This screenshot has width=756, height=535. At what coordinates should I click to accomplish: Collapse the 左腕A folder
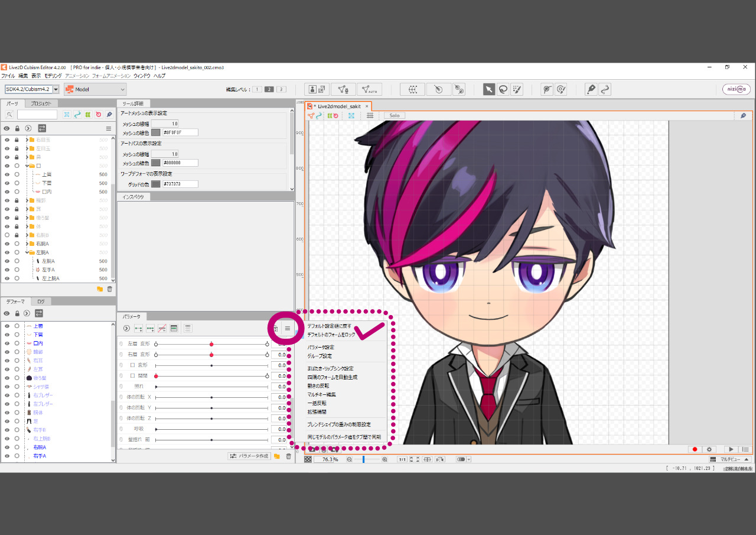pyautogui.click(x=27, y=252)
